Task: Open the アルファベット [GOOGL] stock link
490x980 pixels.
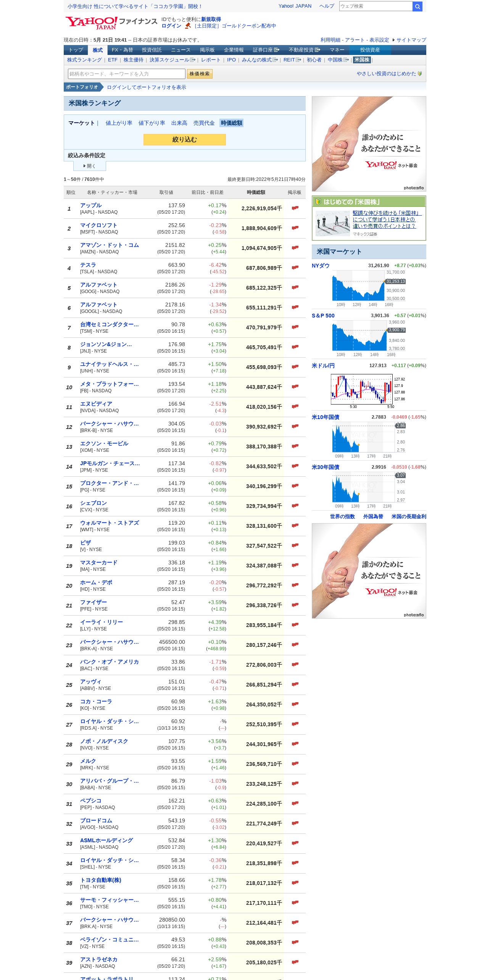Action: pyautogui.click(x=98, y=305)
